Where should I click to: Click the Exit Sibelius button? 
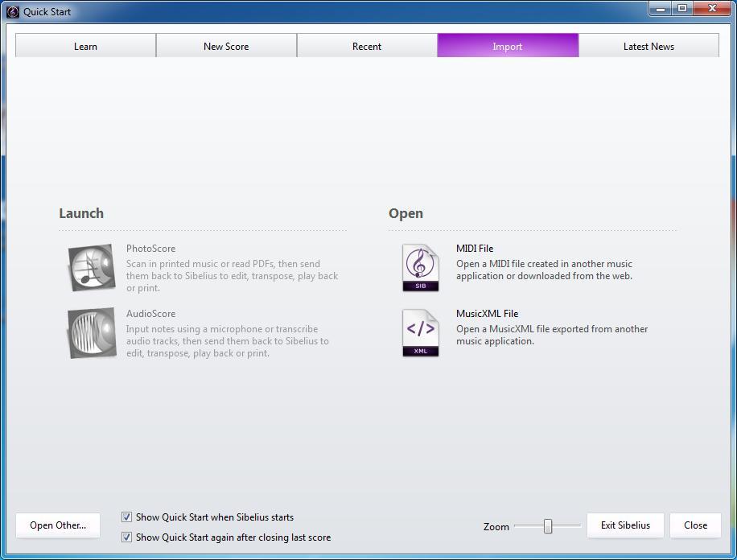click(x=625, y=525)
